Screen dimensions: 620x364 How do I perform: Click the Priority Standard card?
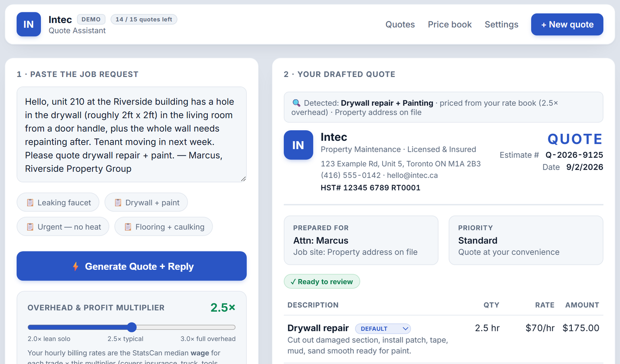(526, 240)
